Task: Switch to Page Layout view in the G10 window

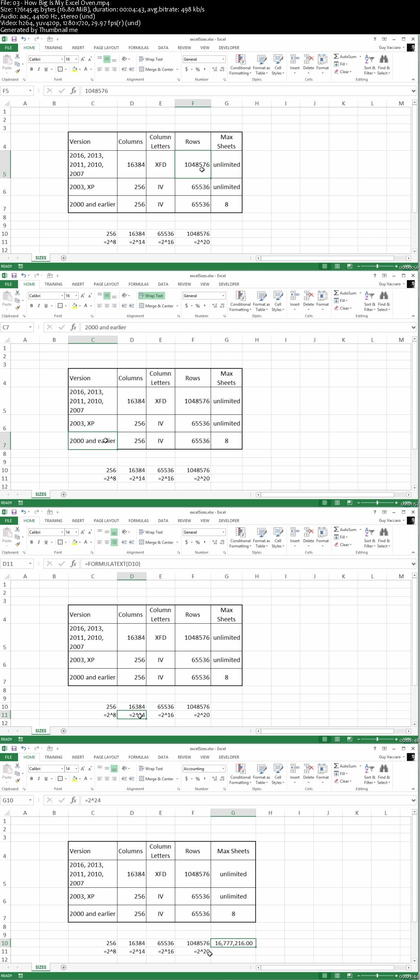Action: pos(337,975)
